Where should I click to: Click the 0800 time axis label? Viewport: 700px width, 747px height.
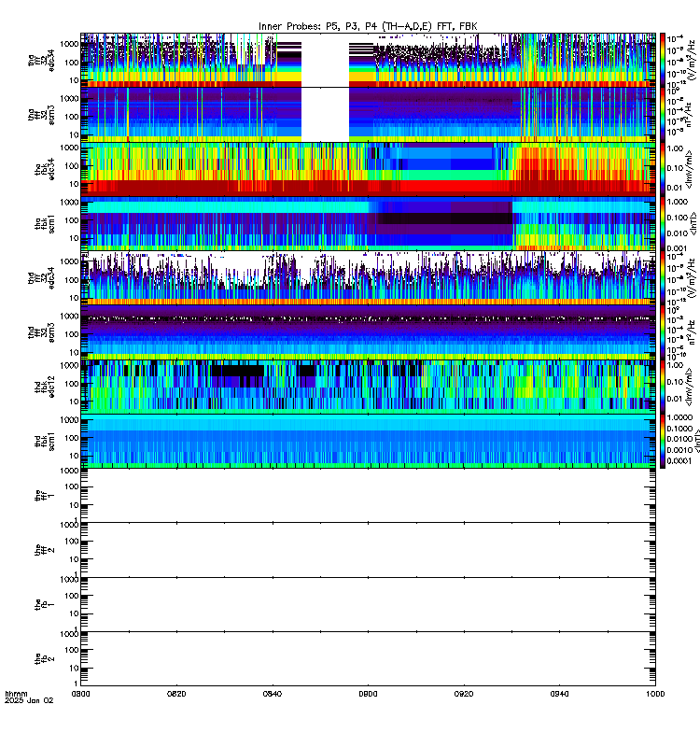tap(81, 694)
